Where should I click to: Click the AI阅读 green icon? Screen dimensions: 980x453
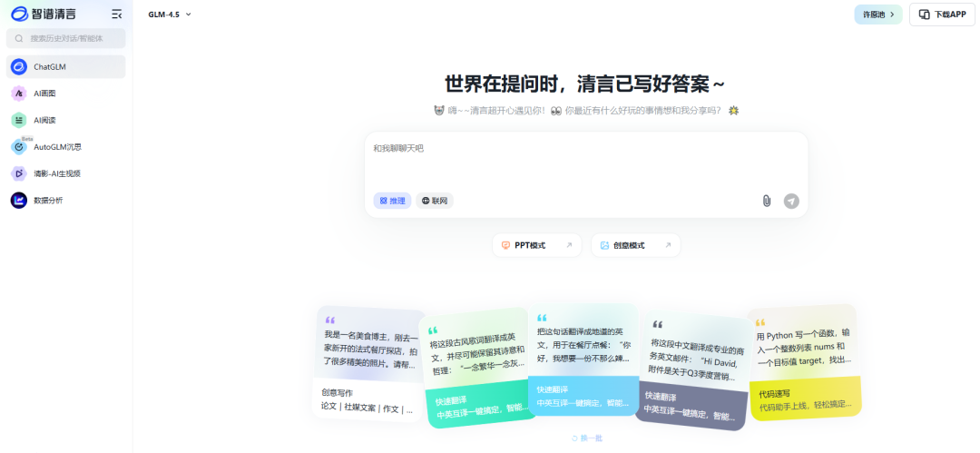click(19, 120)
